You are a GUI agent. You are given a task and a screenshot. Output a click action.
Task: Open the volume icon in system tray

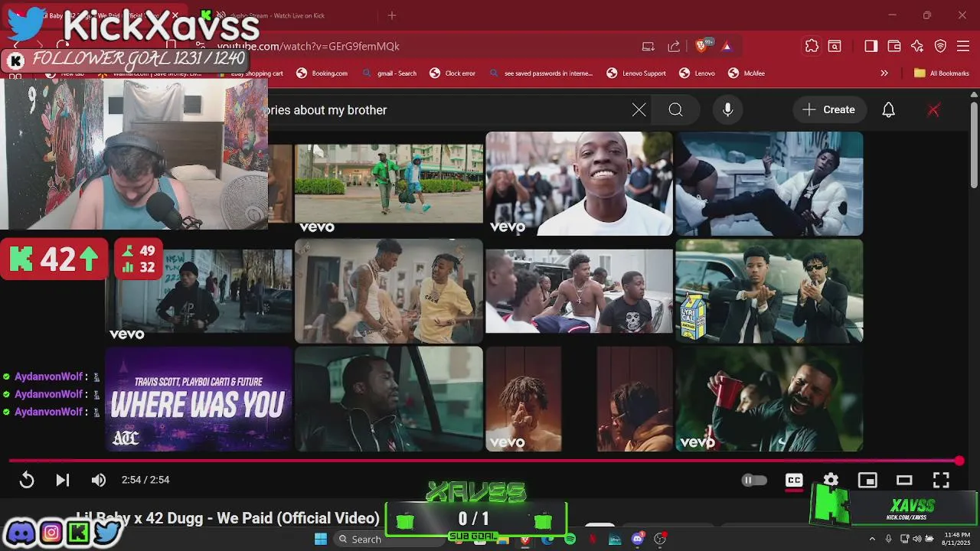point(916,539)
